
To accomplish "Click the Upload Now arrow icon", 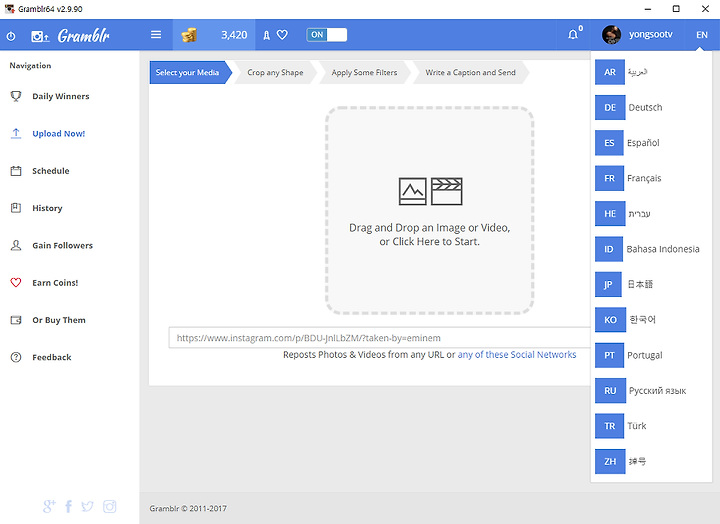I will pyautogui.click(x=16, y=133).
